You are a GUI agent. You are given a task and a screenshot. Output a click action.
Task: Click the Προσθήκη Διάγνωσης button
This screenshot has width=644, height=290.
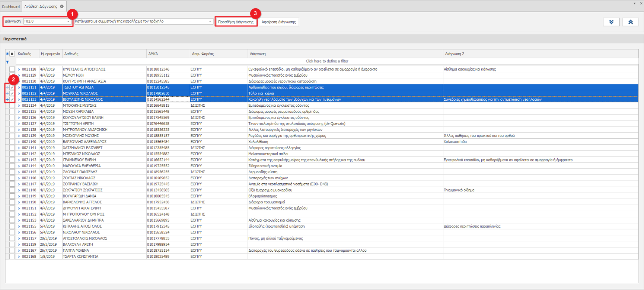point(236,22)
